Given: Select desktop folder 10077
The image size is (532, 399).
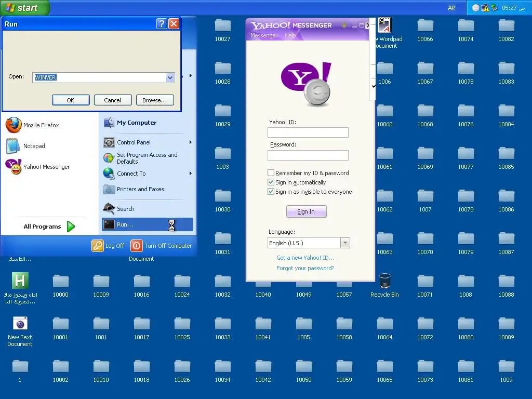Looking at the screenshot, I should click(466, 158).
